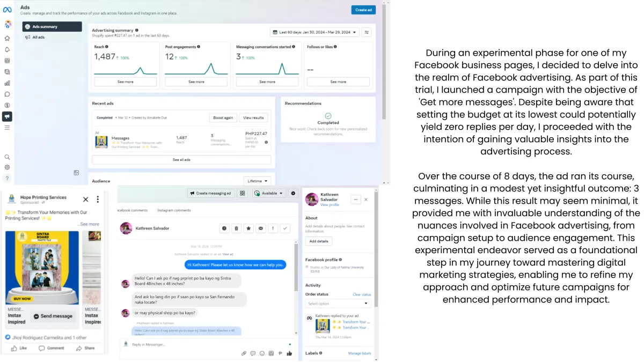Open the summary filter sliders icon

pyautogui.click(x=367, y=32)
